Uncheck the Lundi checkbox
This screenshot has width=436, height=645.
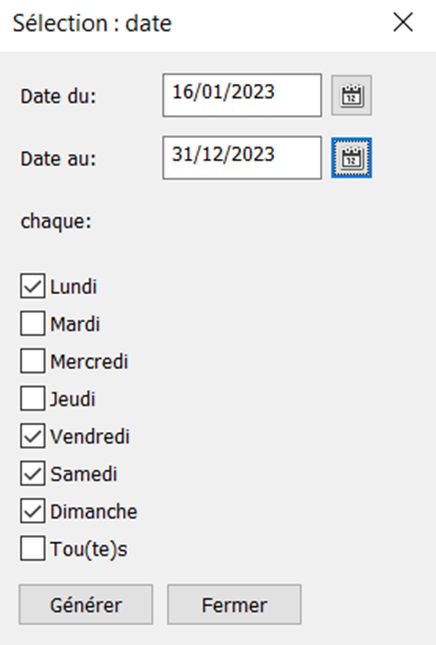tap(32, 286)
